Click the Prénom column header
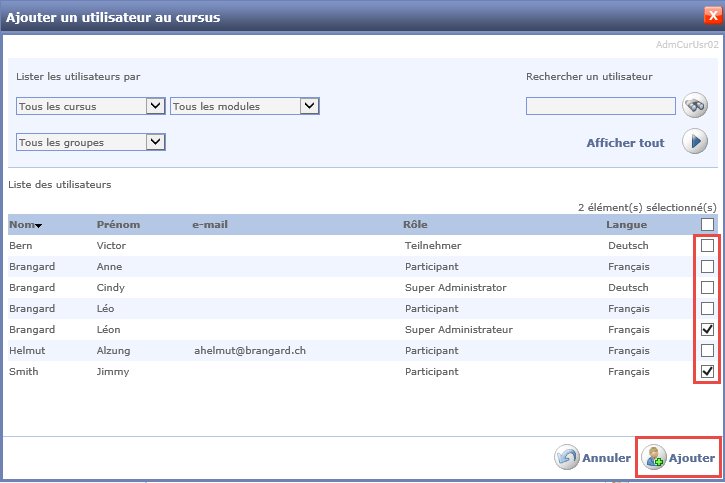This screenshot has width=725, height=483. coord(118,225)
